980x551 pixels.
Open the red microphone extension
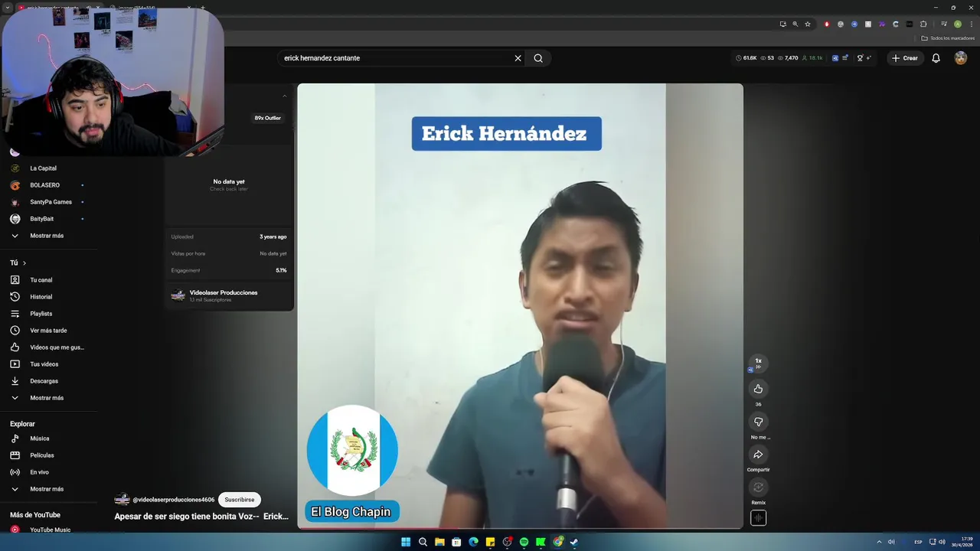[826, 24]
